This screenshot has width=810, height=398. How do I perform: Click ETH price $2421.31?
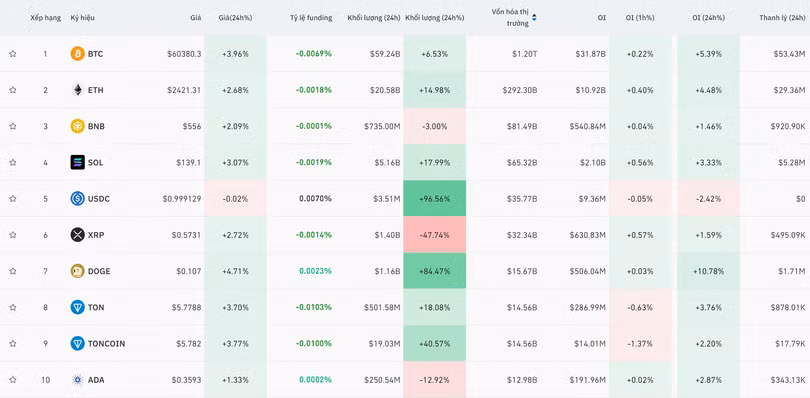pyautogui.click(x=184, y=90)
